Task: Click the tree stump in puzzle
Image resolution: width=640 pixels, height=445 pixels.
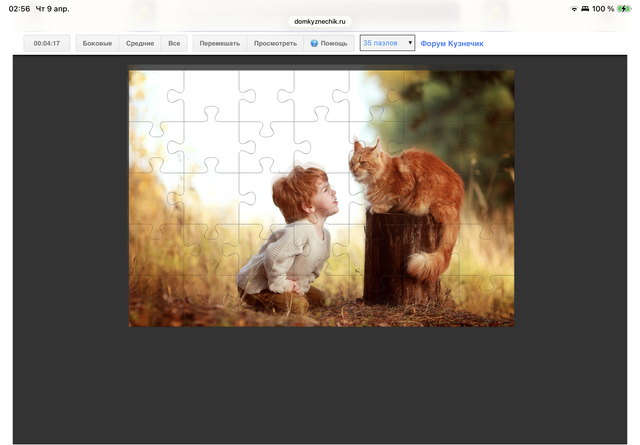Action: click(400, 258)
